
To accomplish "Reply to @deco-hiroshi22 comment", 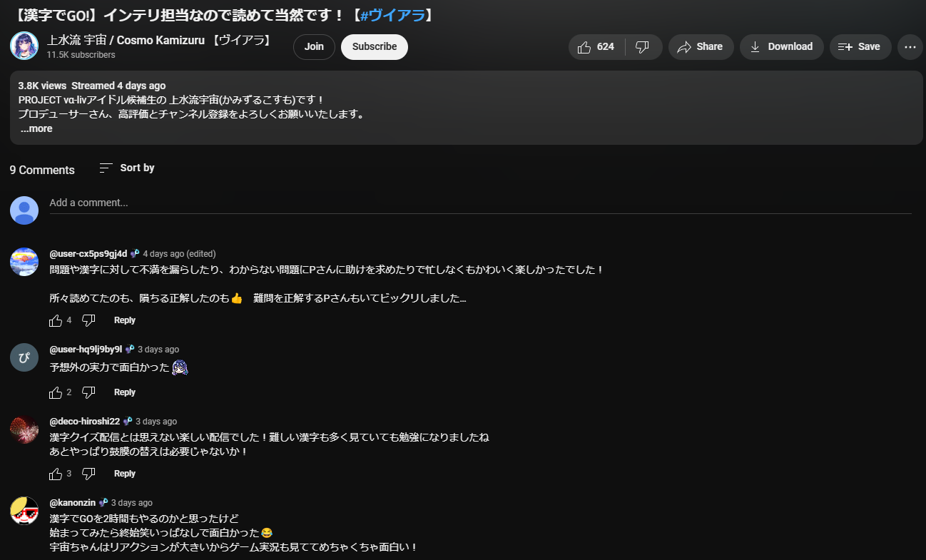I will click(125, 474).
